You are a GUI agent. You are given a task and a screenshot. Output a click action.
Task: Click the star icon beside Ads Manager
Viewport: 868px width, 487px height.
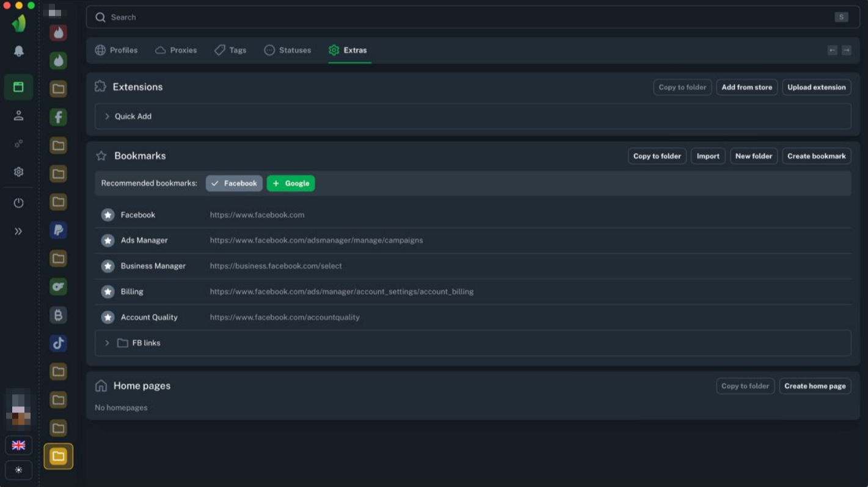coord(108,240)
